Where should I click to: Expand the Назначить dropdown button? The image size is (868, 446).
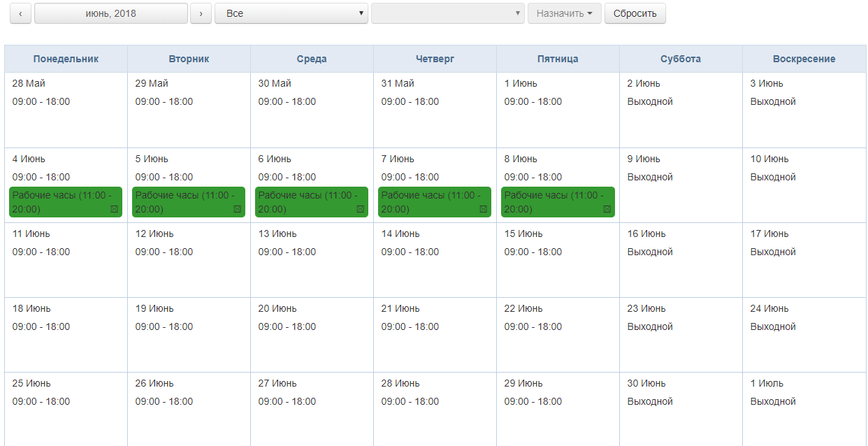pos(564,13)
